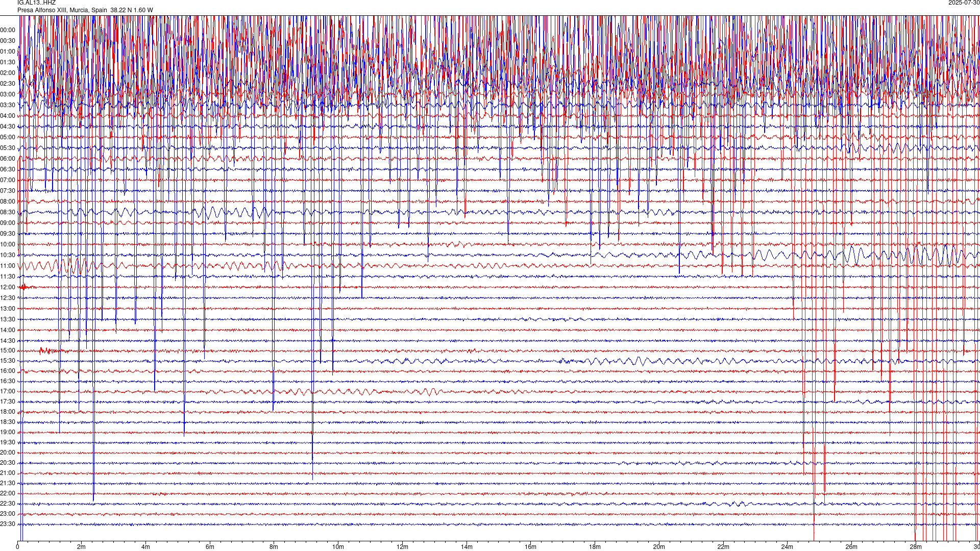Click the 2m tick on bottom axis
Viewport: 980px width, 551px height.
click(81, 547)
